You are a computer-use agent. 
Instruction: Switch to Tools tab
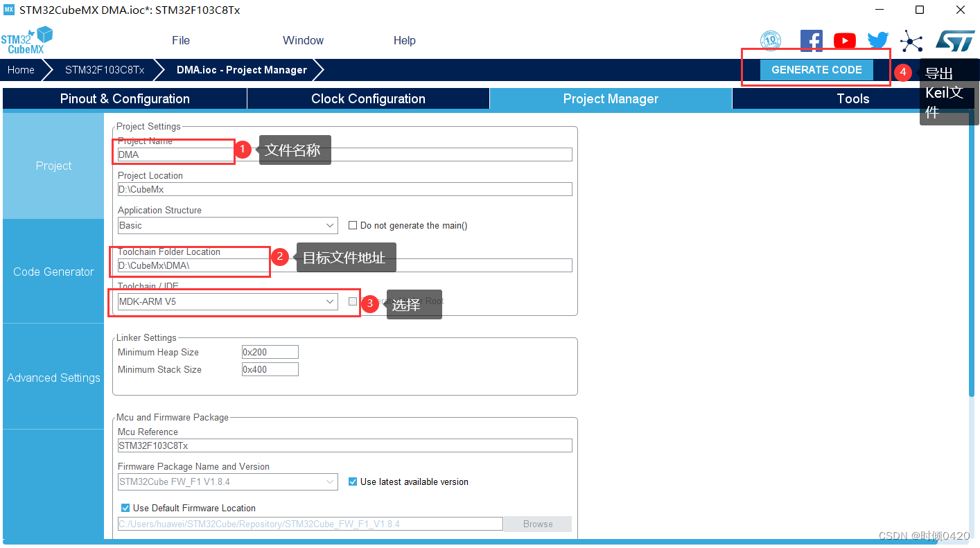[852, 98]
